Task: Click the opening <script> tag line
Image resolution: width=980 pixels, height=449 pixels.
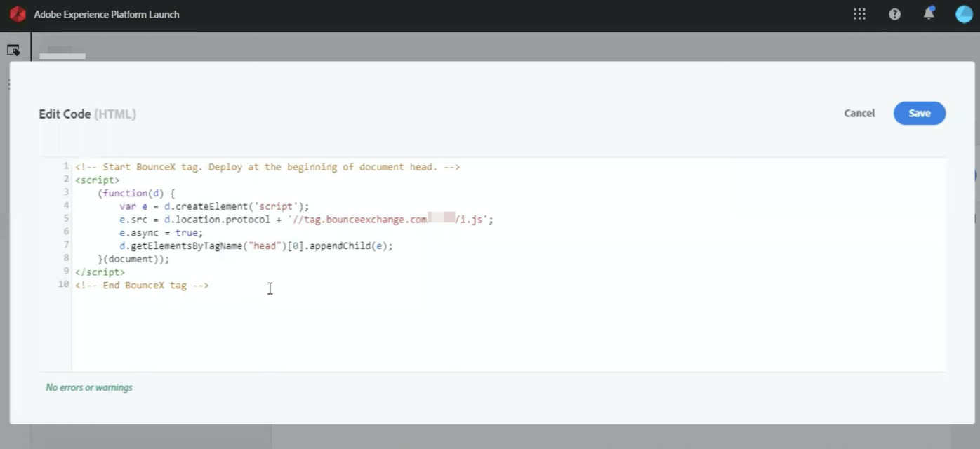Action: click(98, 180)
